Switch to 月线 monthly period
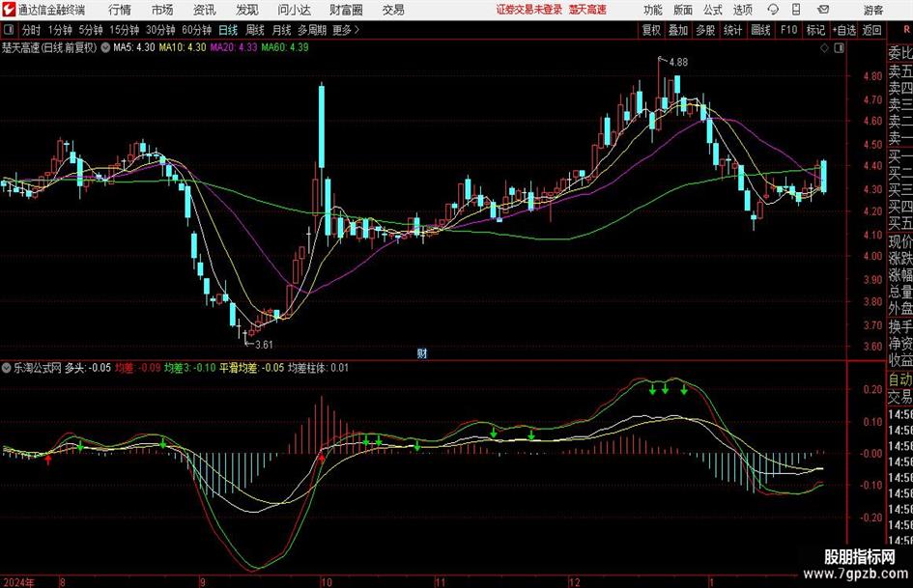Image resolution: width=913 pixels, height=588 pixels. click(282, 30)
